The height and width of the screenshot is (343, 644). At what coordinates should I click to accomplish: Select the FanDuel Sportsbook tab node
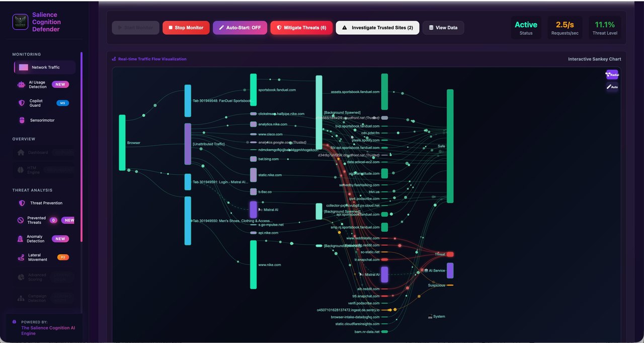tap(188, 101)
